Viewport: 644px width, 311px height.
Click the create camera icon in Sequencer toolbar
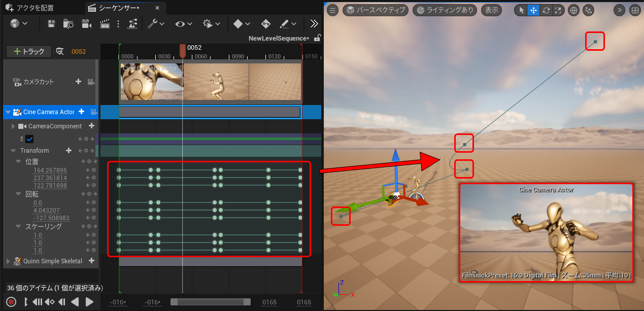click(x=86, y=24)
